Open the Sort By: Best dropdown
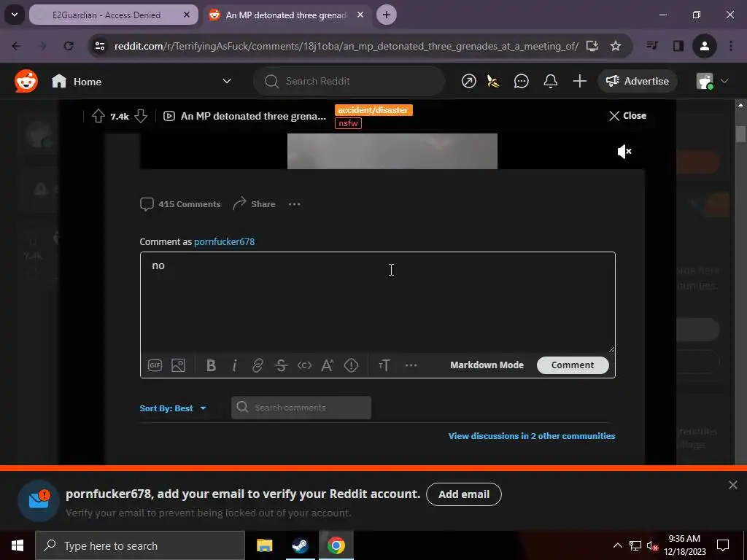Screen dimensions: 747x560 pos(172,408)
